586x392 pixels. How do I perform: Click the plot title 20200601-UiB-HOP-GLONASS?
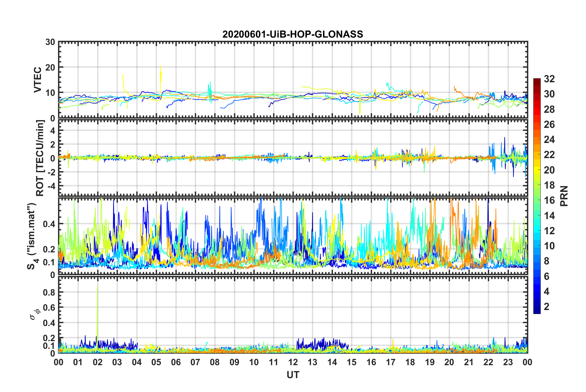(293, 34)
